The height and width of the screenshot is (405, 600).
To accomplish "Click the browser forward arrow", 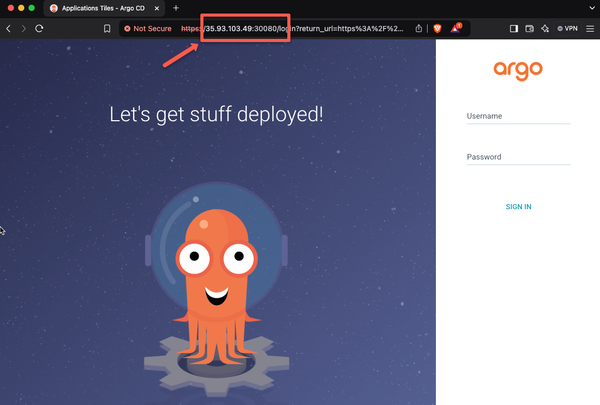I will point(24,29).
